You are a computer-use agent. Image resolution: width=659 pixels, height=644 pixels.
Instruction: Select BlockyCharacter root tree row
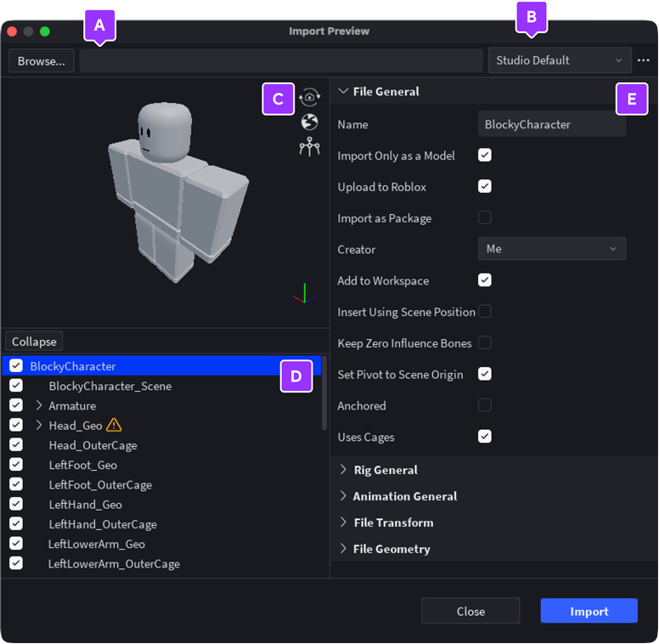tap(161, 365)
